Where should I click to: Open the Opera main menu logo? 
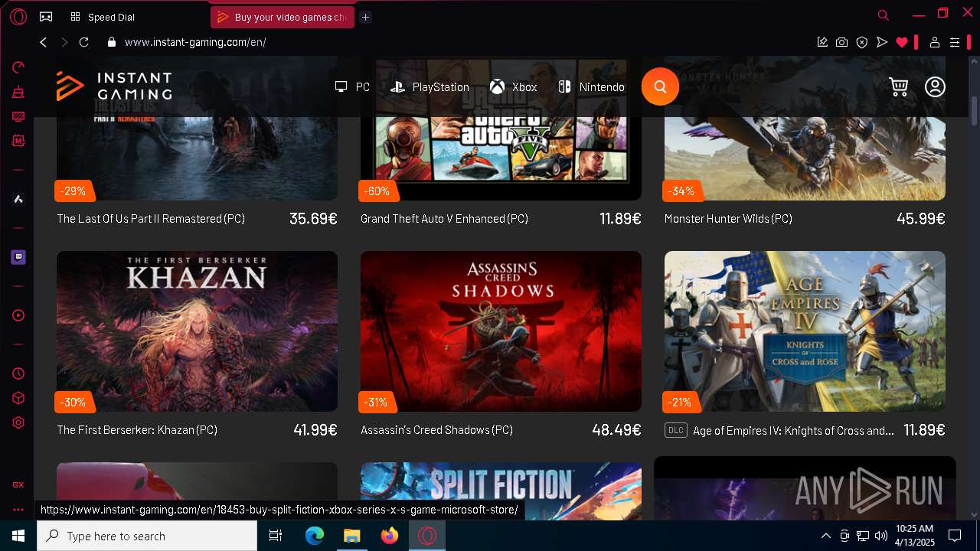click(x=18, y=17)
